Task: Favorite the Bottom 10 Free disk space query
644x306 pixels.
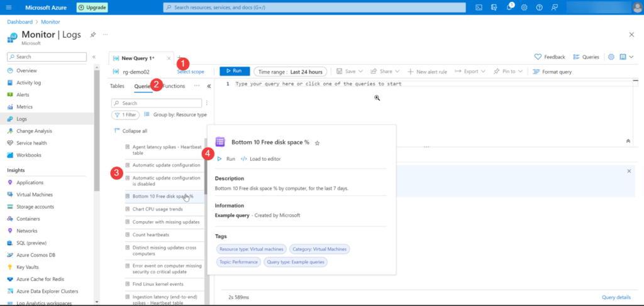Action: 317,143
